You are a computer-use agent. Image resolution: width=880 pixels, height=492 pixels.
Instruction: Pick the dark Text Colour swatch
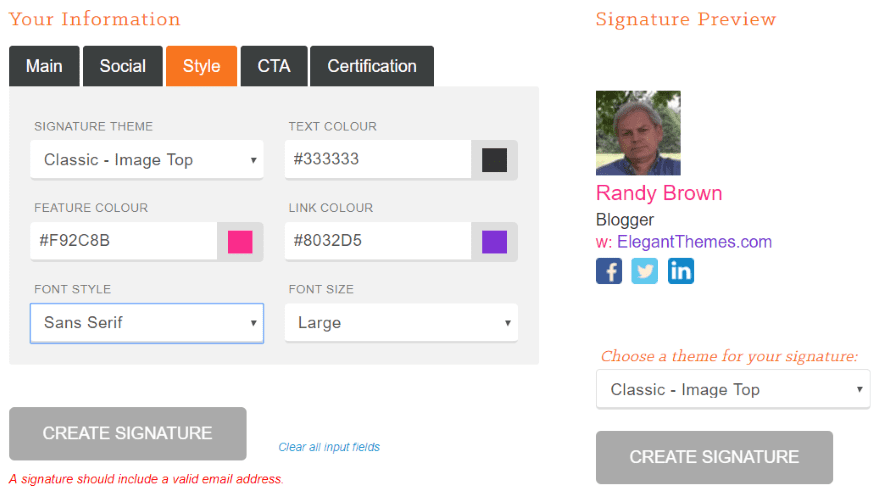[x=494, y=160]
